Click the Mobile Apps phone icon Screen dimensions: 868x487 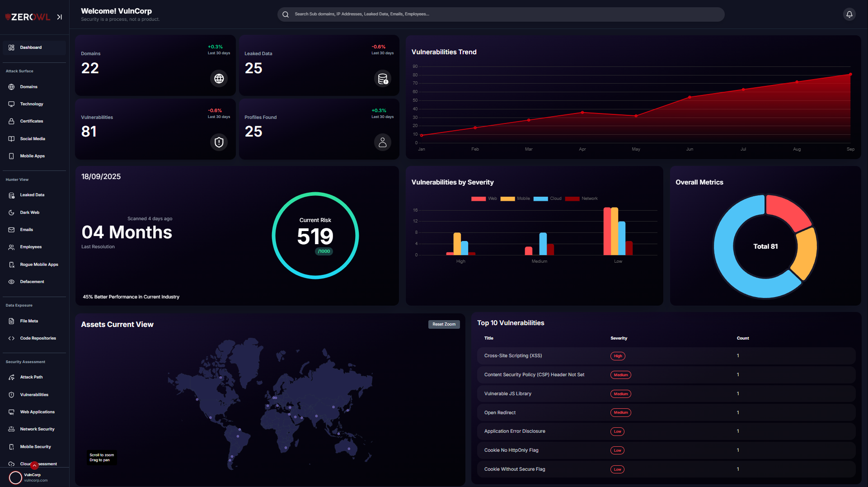point(12,156)
